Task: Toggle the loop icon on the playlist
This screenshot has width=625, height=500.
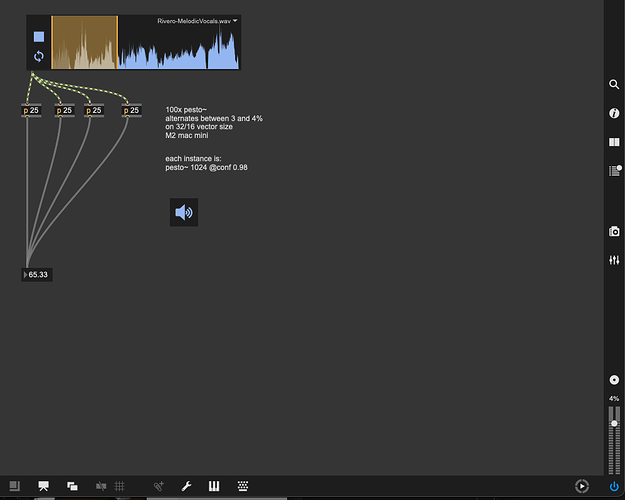Action: (x=39, y=56)
